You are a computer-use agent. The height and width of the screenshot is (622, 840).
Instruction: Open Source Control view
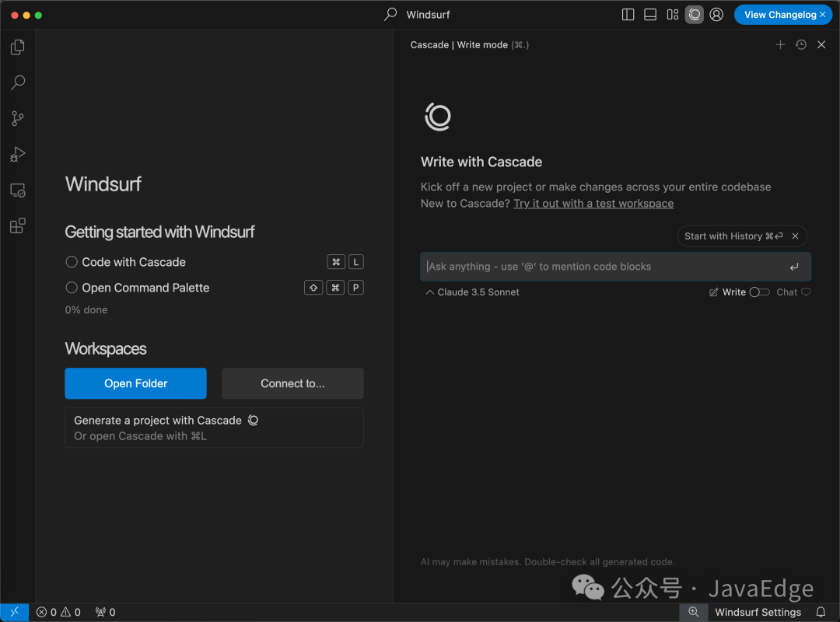pyautogui.click(x=18, y=118)
